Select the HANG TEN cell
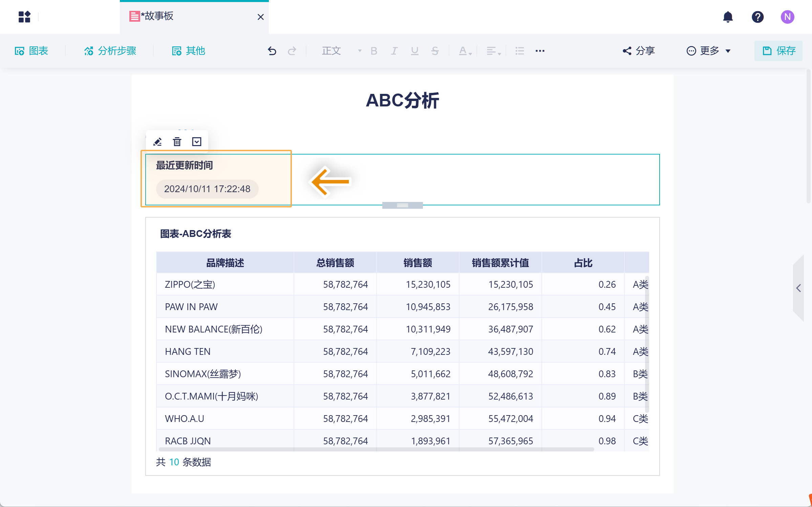The image size is (812, 507). point(225,351)
